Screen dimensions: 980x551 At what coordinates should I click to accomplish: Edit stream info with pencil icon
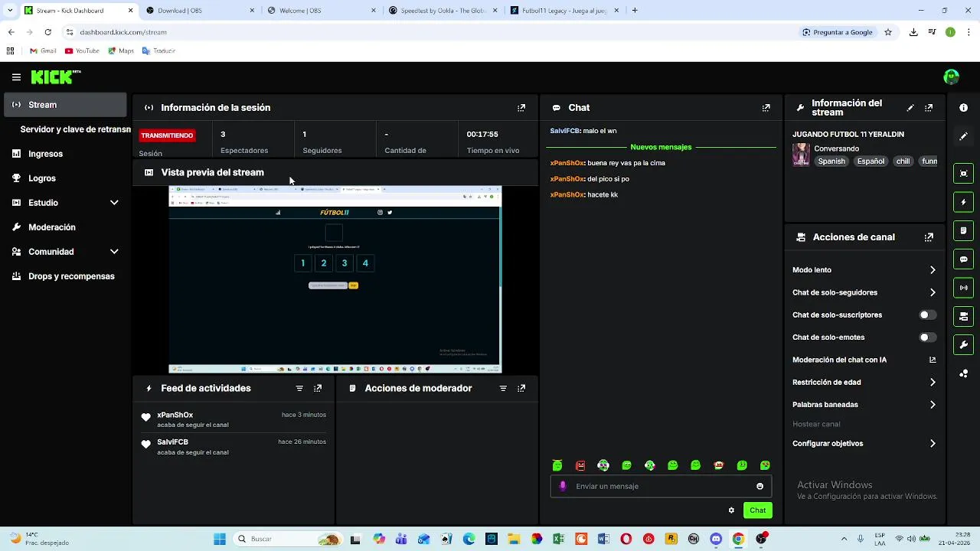(x=910, y=108)
